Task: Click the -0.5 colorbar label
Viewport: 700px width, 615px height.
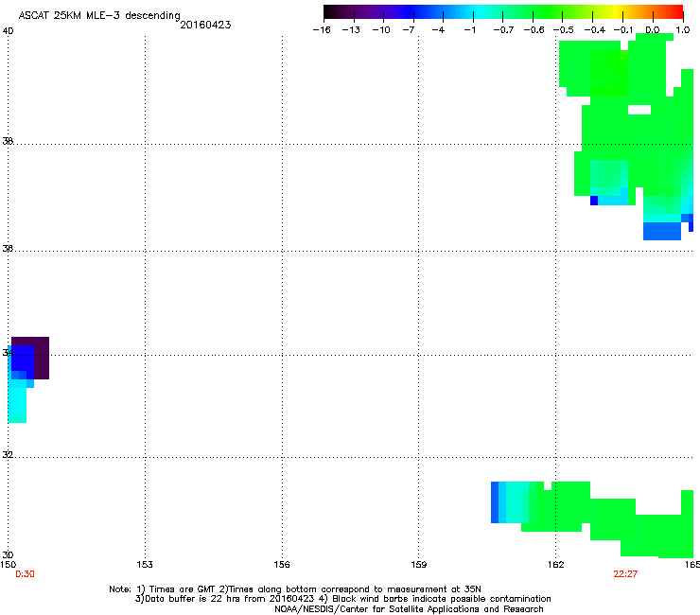Action: click(x=564, y=30)
